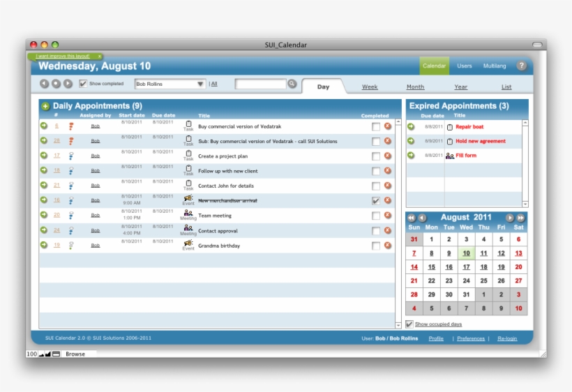The width and height of the screenshot is (572, 392).
Task: Uncheck completed for New merchandiser arrival
Action: click(376, 201)
